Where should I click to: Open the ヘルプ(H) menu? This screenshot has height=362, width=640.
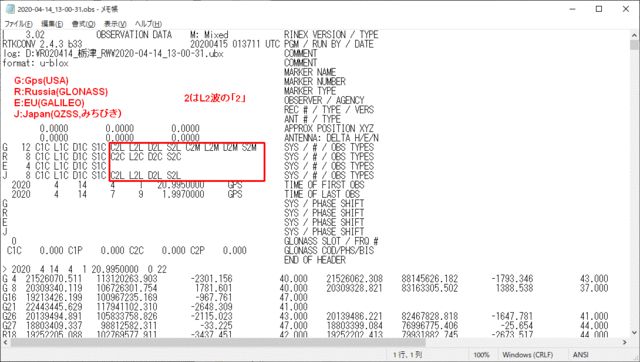pyautogui.click(x=148, y=24)
